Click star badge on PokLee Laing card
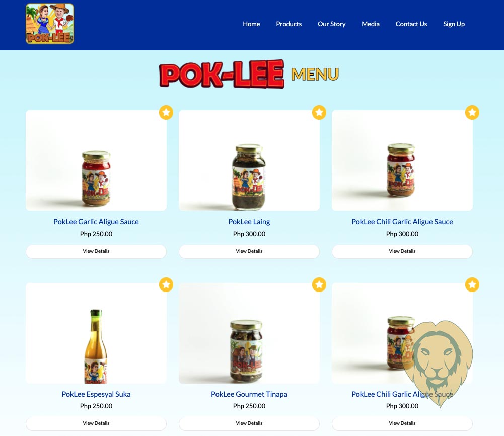This screenshot has width=504, height=436. (x=319, y=112)
